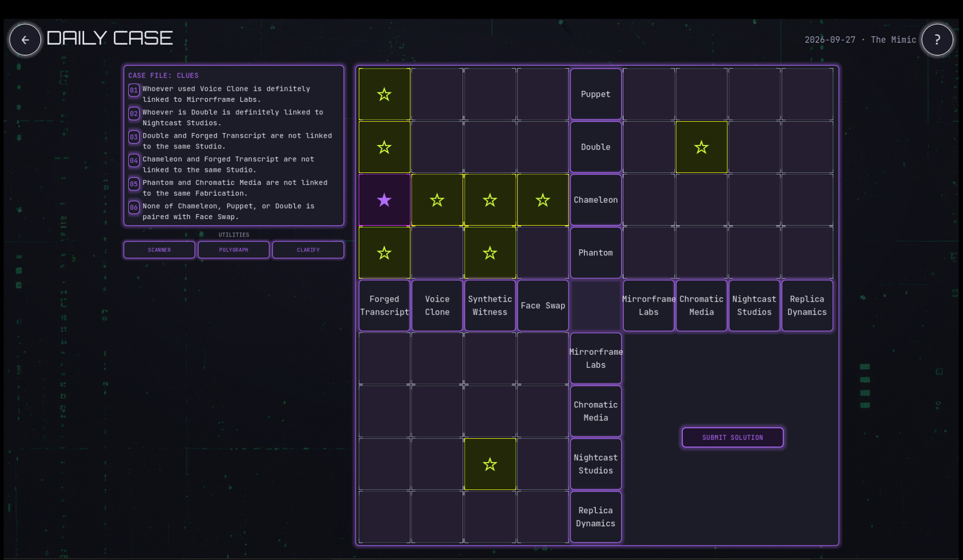Select clue 06 about Face Swap

click(x=234, y=211)
